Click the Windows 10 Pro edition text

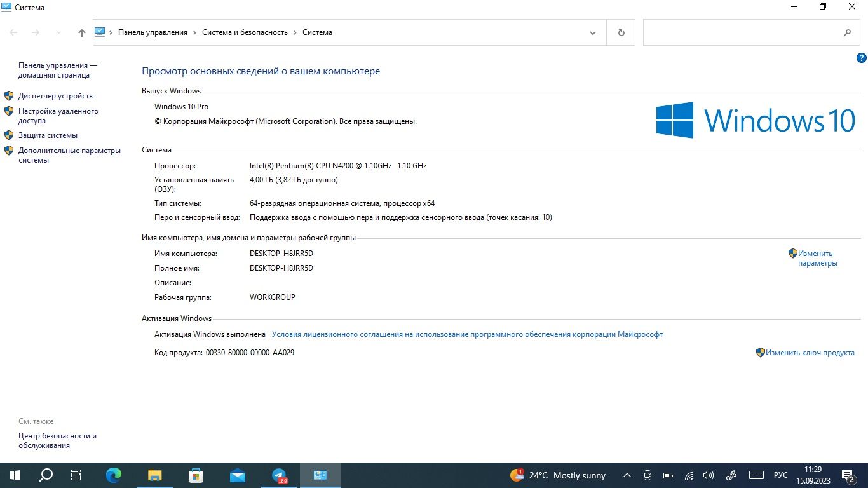click(x=181, y=107)
